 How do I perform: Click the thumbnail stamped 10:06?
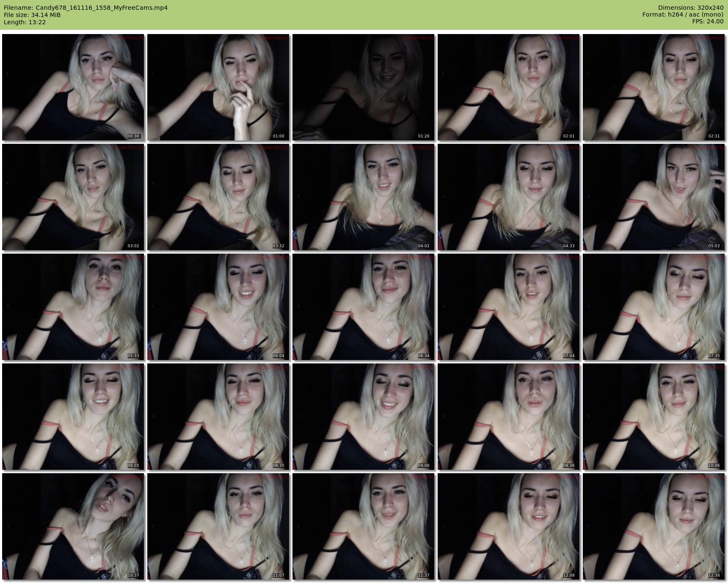click(x=654, y=417)
